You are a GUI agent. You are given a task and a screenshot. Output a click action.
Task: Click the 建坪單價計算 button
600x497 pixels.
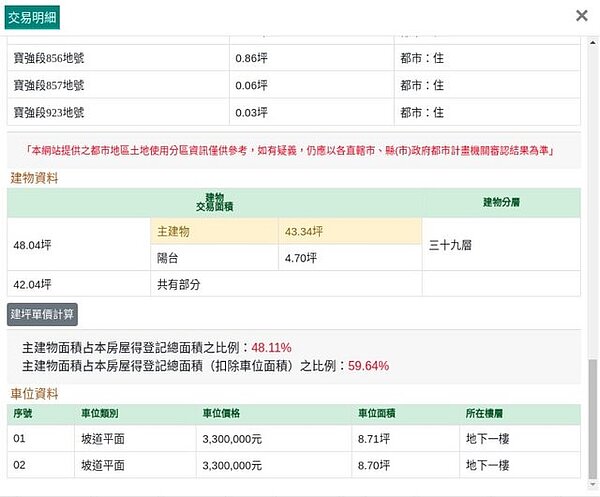[x=42, y=314]
